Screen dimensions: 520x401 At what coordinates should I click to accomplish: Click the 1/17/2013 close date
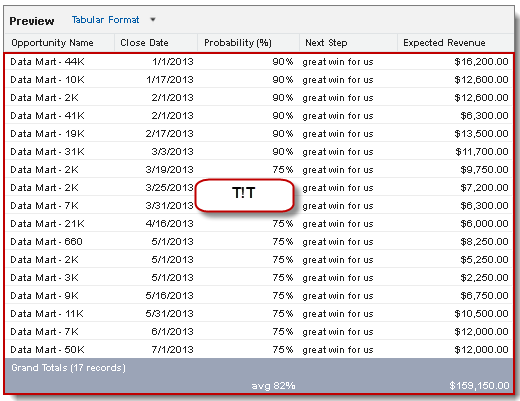coord(170,80)
